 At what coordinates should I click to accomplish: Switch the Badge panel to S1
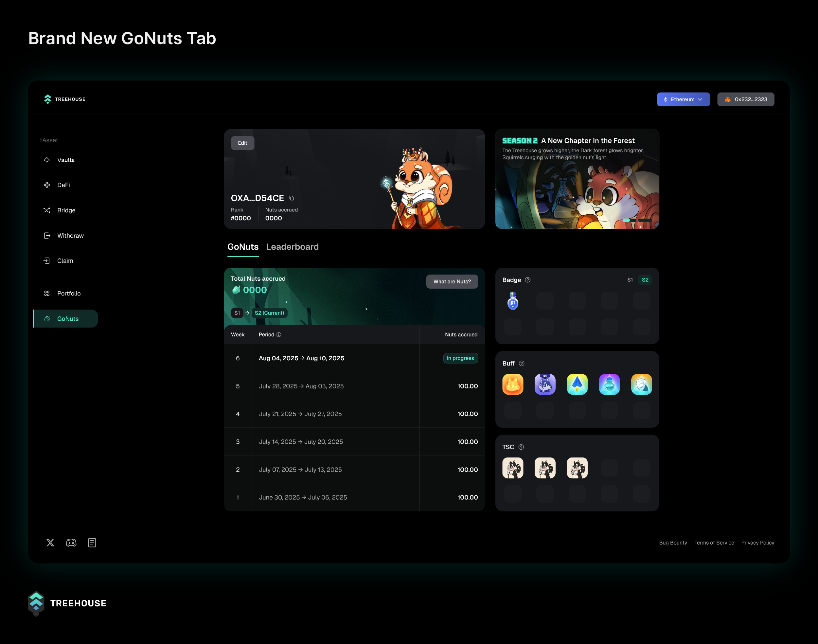click(x=630, y=280)
